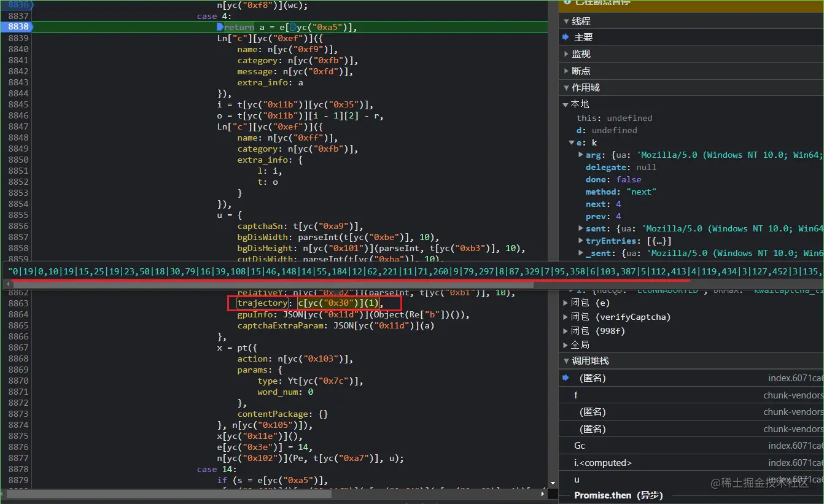Click the "done: false" property
Image resolution: width=824 pixels, height=504 pixels.
coord(613,179)
